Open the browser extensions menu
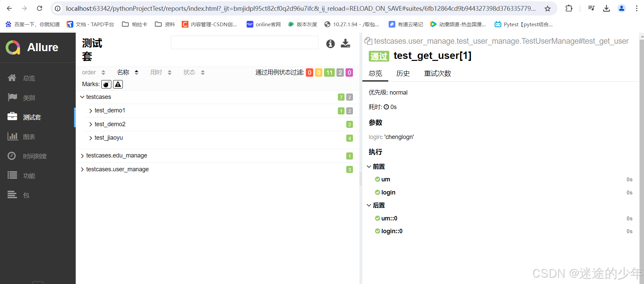Image resolution: width=644 pixels, height=284 pixels. [x=569, y=8]
